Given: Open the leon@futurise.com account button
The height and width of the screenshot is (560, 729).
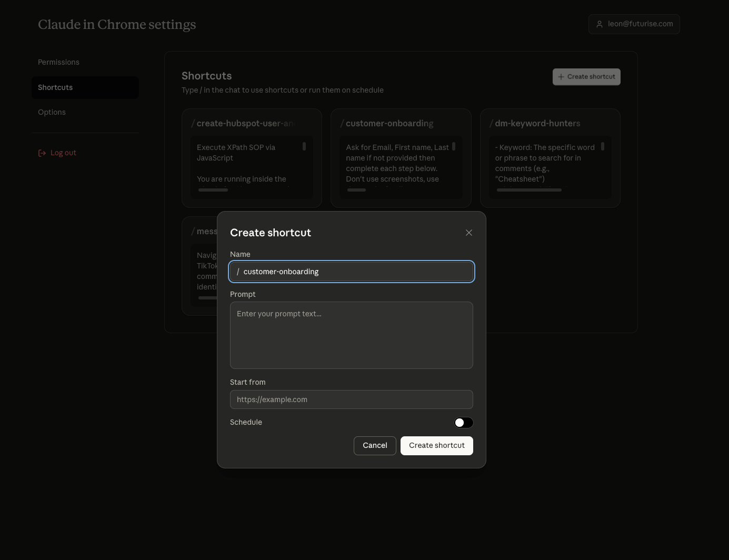Looking at the screenshot, I should point(634,24).
